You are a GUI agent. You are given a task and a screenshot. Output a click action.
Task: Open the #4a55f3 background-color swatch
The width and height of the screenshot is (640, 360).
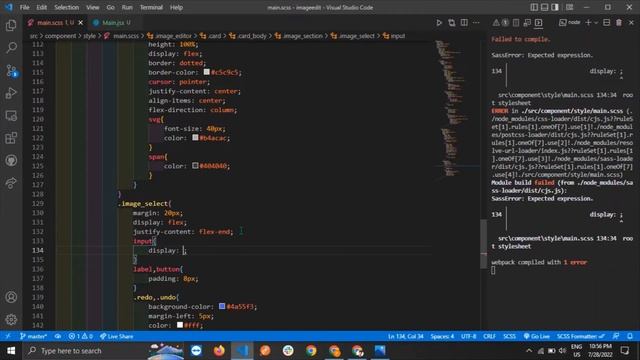(x=222, y=306)
